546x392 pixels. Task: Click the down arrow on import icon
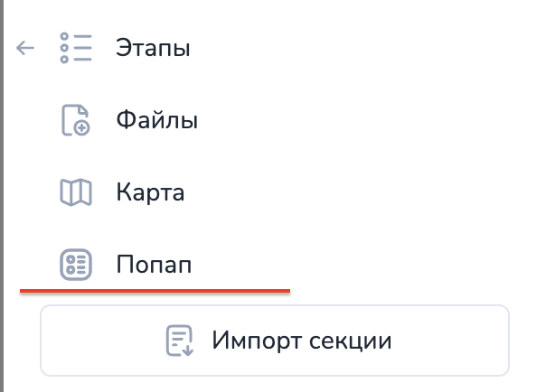pos(188,349)
